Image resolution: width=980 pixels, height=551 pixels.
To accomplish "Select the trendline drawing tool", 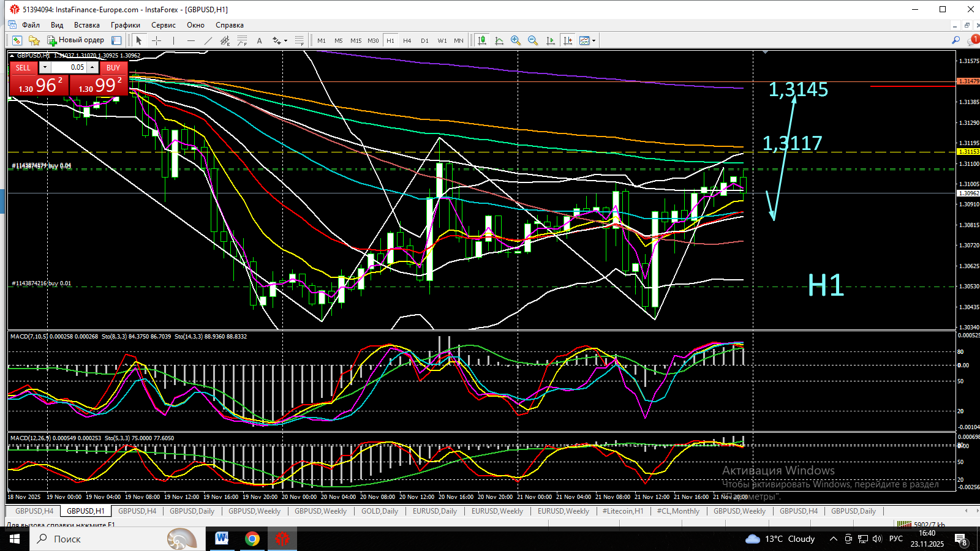I will click(208, 40).
